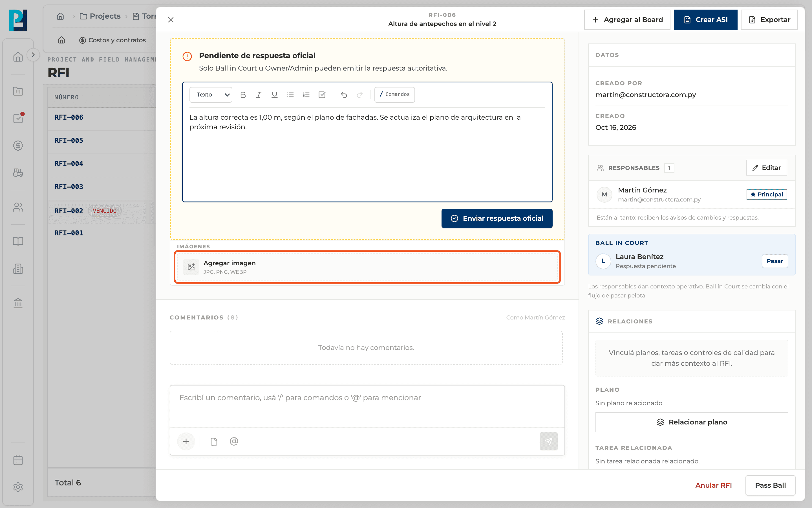Click Relacionar plano
This screenshot has width=812, height=508.
tap(692, 422)
